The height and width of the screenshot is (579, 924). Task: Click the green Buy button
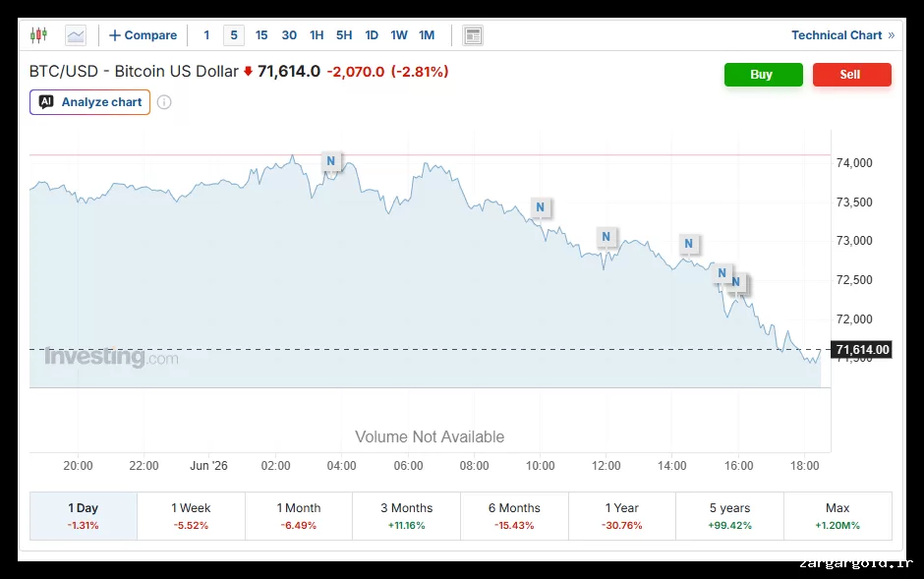763,75
